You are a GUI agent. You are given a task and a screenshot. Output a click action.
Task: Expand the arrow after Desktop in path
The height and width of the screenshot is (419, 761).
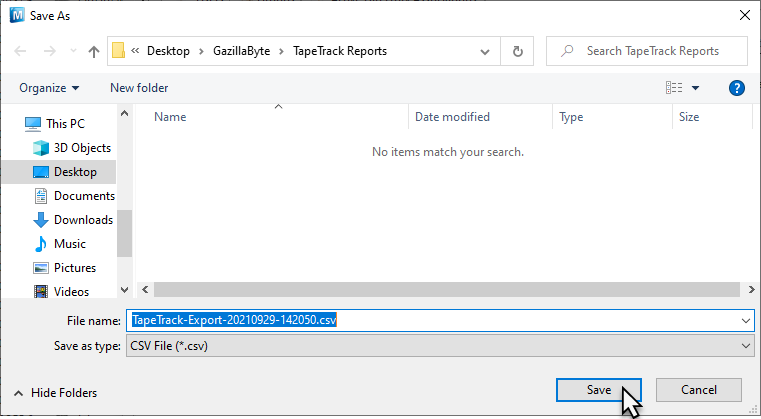click(201, 51)
